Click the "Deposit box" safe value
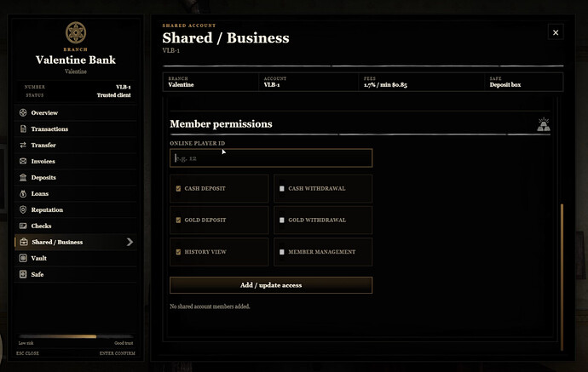 tap(505, 84)
